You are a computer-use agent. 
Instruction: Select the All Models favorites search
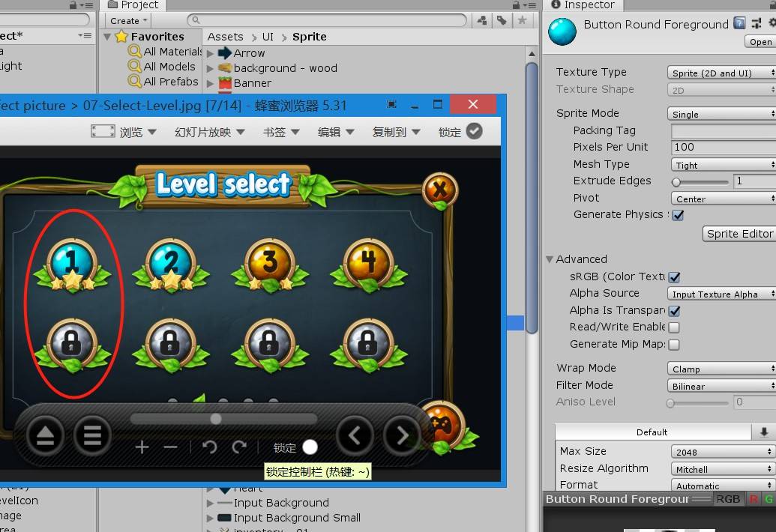[x=162, y=66]
